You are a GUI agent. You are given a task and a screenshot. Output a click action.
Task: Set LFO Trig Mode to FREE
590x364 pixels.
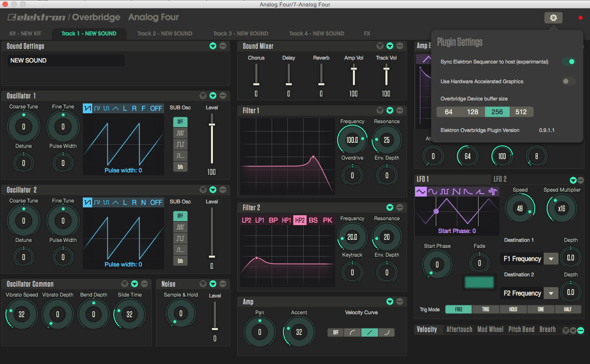click(x=459, y=309)
